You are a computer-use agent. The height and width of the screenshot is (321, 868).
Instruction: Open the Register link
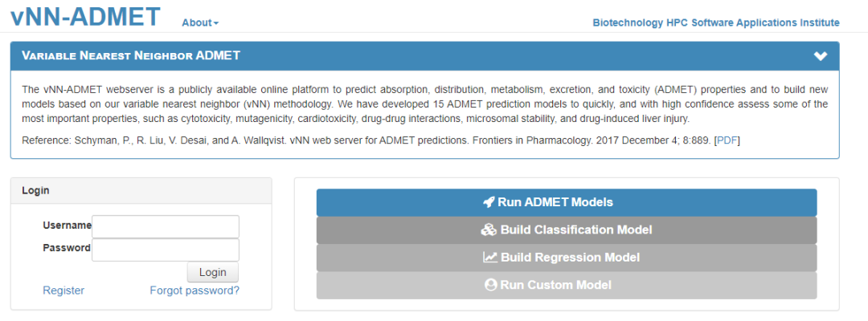[x=63, y=291]
